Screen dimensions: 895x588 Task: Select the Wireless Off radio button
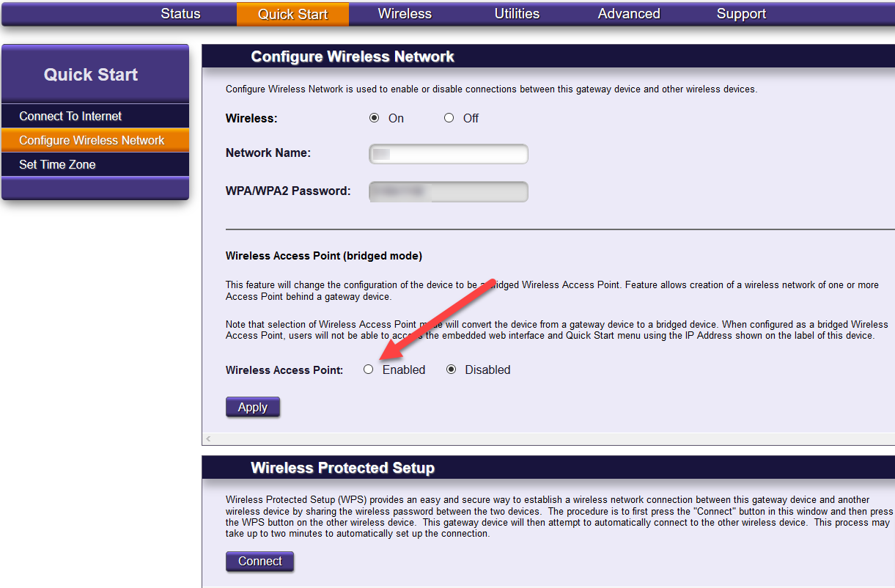tap(449, 118)
